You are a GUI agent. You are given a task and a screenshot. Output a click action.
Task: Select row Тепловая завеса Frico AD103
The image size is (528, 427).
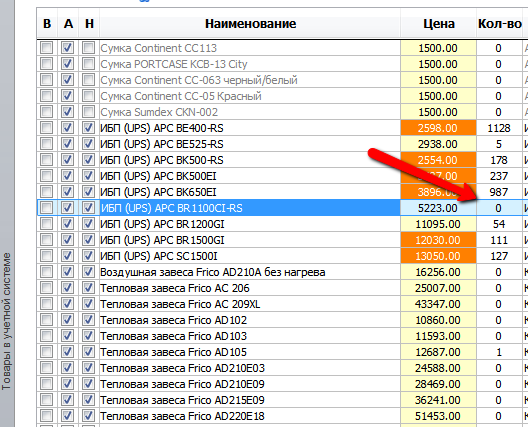[250, 336]
